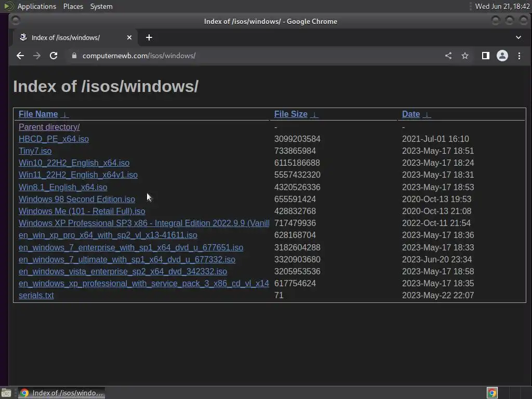
Task: Open the Parent directory/ link
Action: tap(49, 127)
